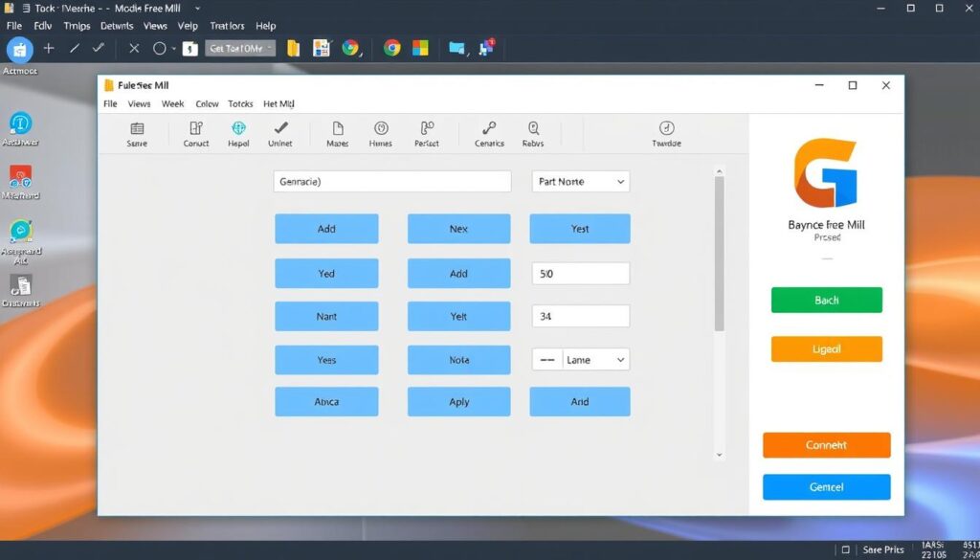Open the Part Norte dropdown

point(581,182)
